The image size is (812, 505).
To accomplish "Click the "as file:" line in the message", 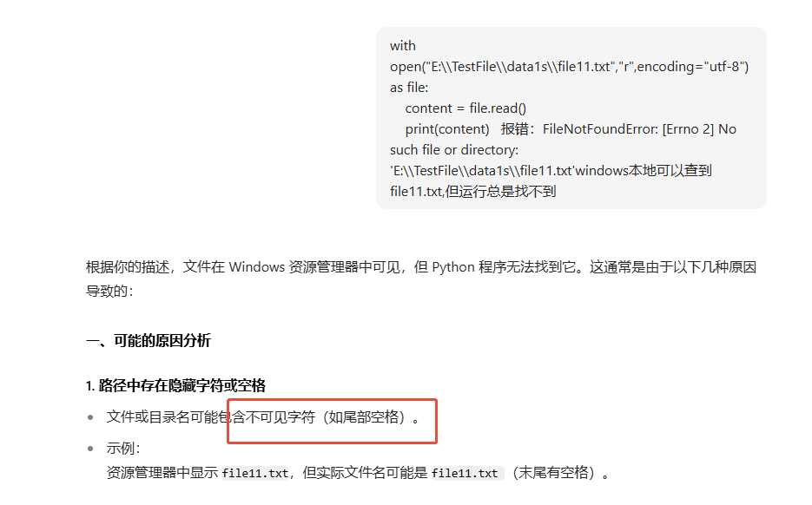I will (x=409, y=88).
